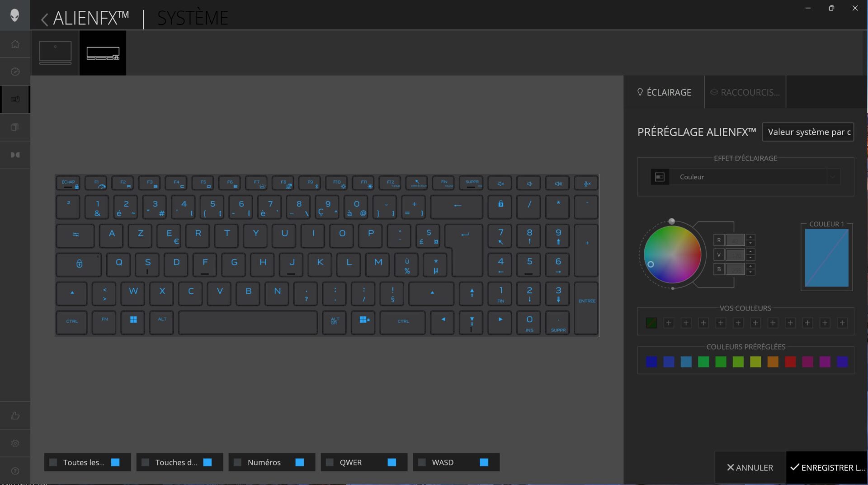Pick the orange preset color
The width and height of the screenshot is (868, 485).
click(773, 362)
